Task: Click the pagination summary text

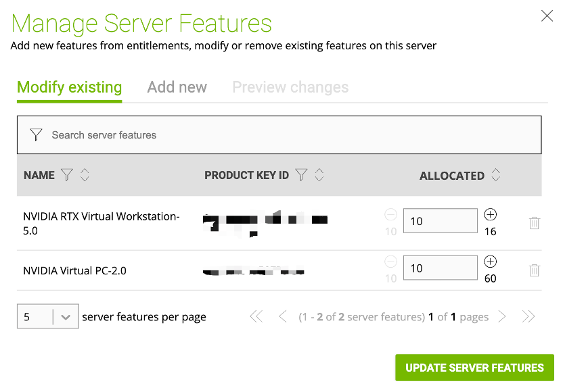Action: (394, 317)
